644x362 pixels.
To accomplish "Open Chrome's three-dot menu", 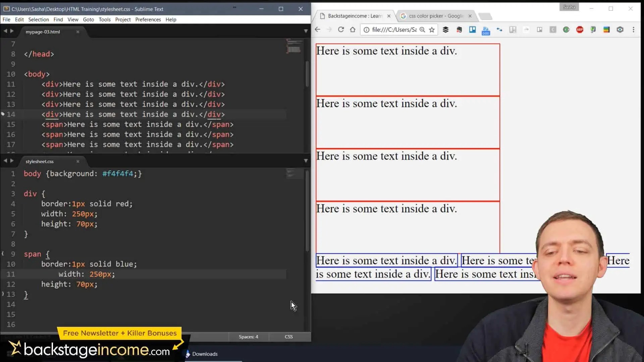I will pos(634,30).
